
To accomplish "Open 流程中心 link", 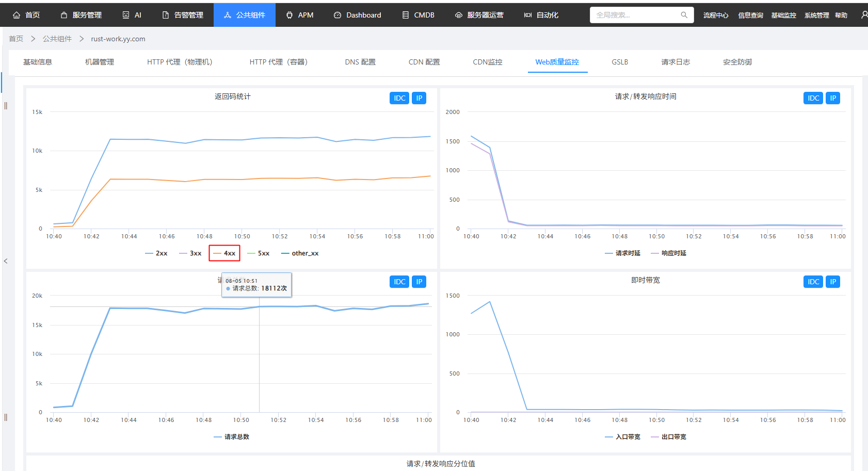I will (716, 15).
